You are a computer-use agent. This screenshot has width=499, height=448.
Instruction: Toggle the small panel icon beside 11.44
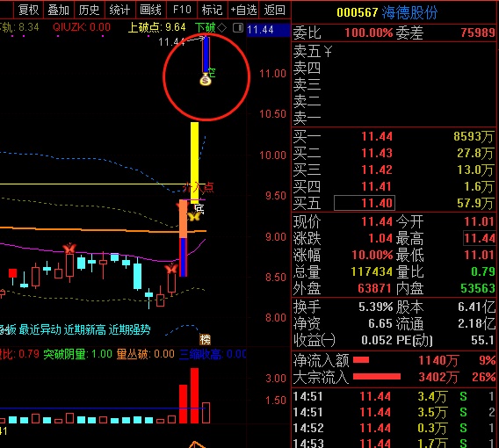(x=238, y=28)
